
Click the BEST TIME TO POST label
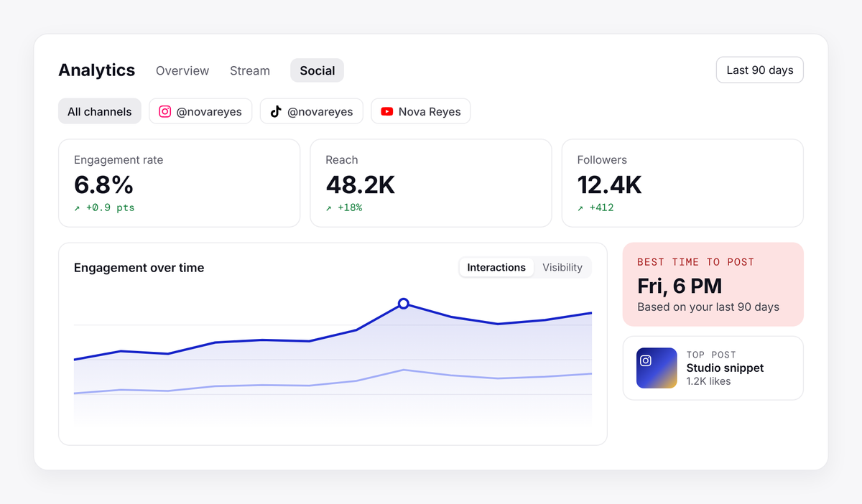pos(696,262)
